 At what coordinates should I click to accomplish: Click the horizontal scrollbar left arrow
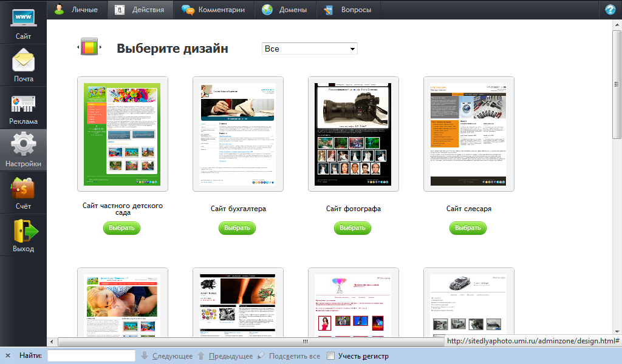coord(52,342)
